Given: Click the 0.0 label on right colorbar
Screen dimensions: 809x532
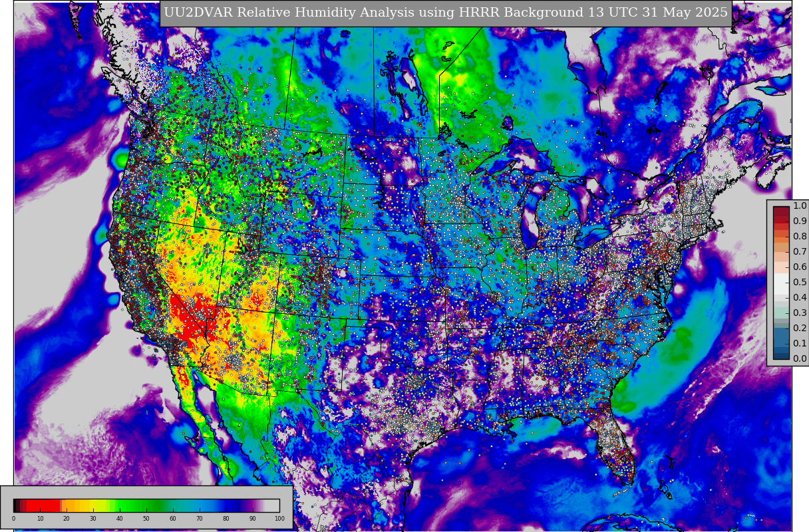Looking at the screenshot, I should (800, 358).
